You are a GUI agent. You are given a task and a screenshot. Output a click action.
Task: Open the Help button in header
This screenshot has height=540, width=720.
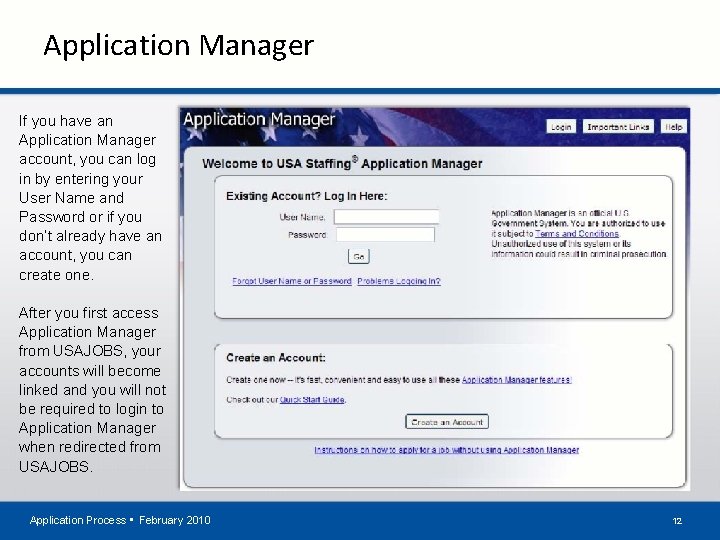(674, 127)
